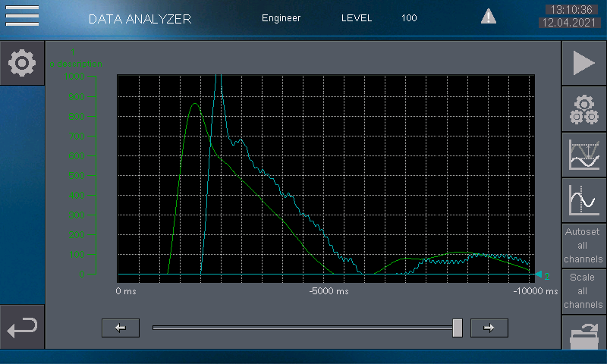Open settings with the left gear icon

pyautogui.click(x=22, y=63)
